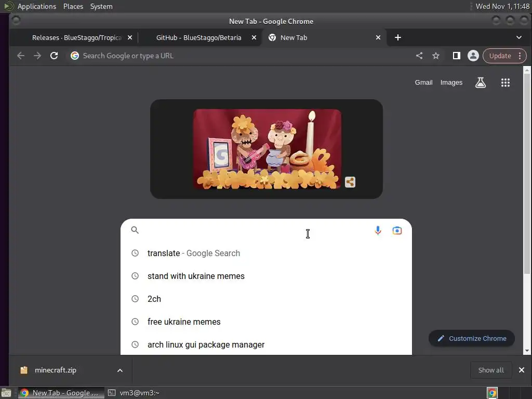Share the Google Doodle
The image size is (532, 399).
350,182
